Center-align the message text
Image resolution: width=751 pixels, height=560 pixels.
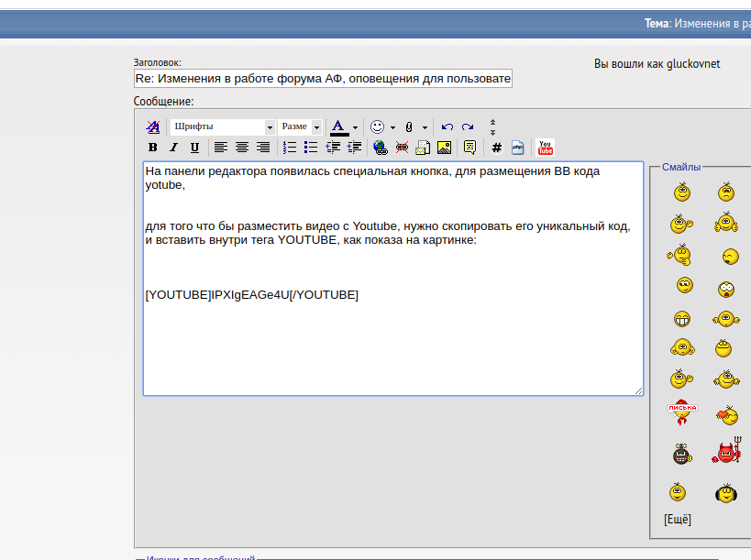242,148
